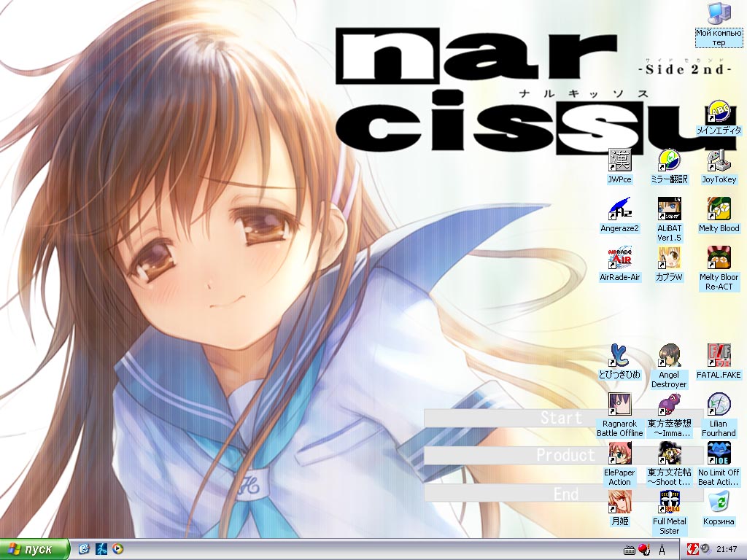Select the Lilian Fourhand shortcut

click(x=719, y=415)
